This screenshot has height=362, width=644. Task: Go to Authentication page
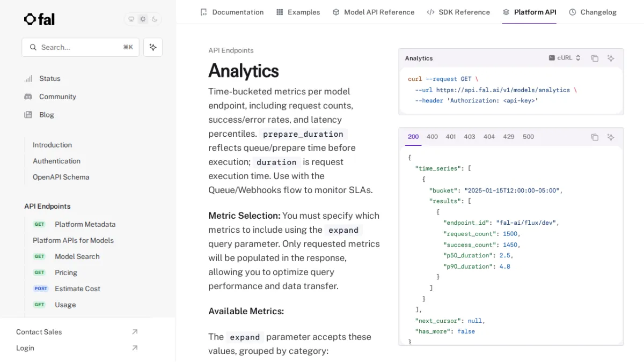coord(56,161)
